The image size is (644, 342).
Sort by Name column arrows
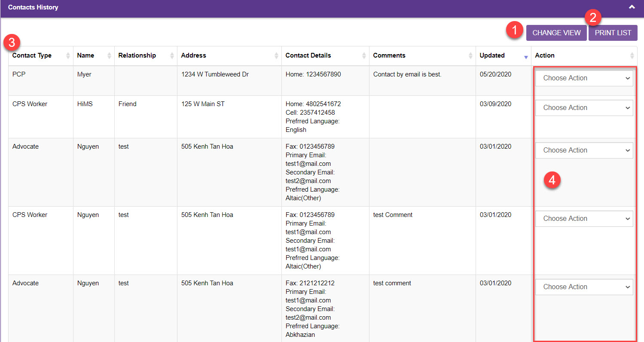click(109, 55)
